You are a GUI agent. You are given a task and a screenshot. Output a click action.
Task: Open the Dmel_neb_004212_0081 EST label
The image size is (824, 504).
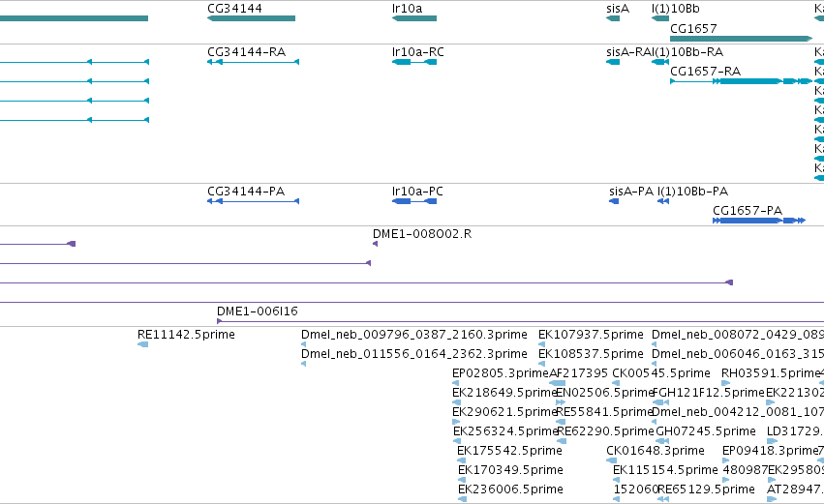coord(737,412)
